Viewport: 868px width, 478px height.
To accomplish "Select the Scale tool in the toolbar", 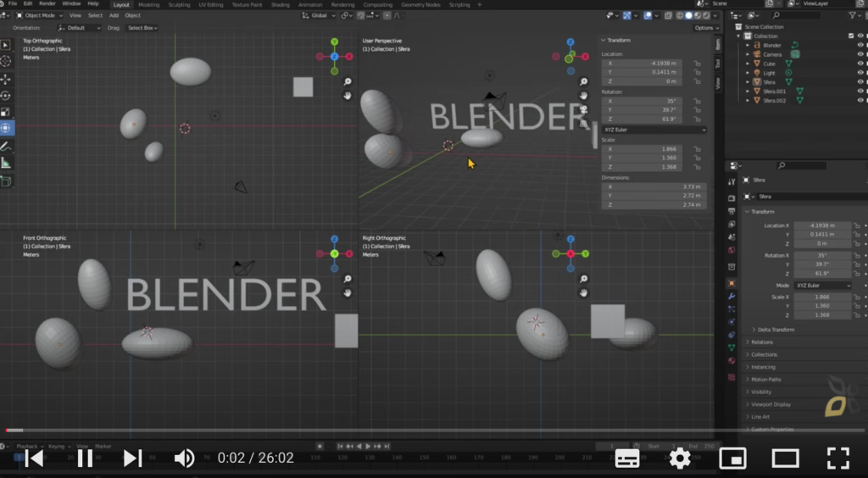I will (x=6, y=112).
